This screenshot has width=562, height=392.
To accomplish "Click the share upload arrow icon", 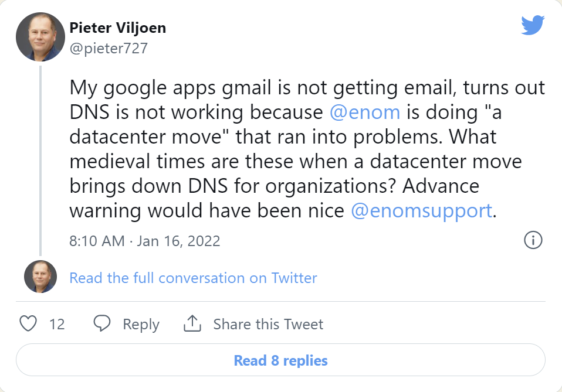I will click(x=192, y=323).
